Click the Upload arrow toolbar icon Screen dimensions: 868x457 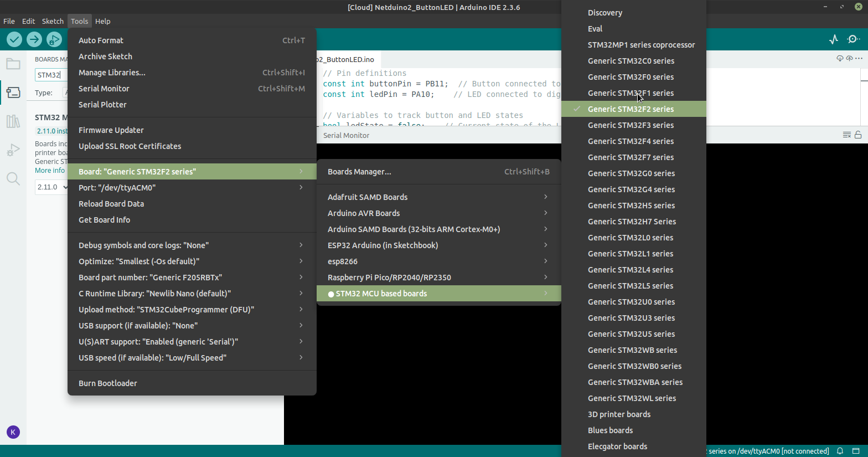[34, 39]
